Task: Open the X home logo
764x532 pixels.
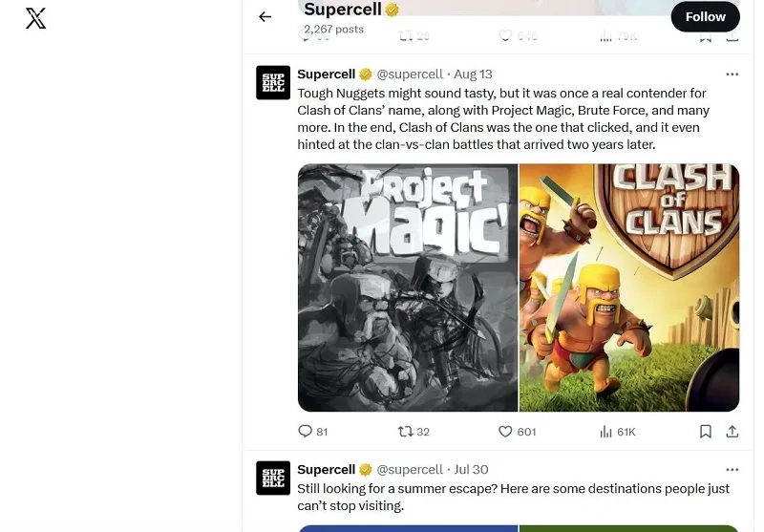Action: tap(35, 18)
